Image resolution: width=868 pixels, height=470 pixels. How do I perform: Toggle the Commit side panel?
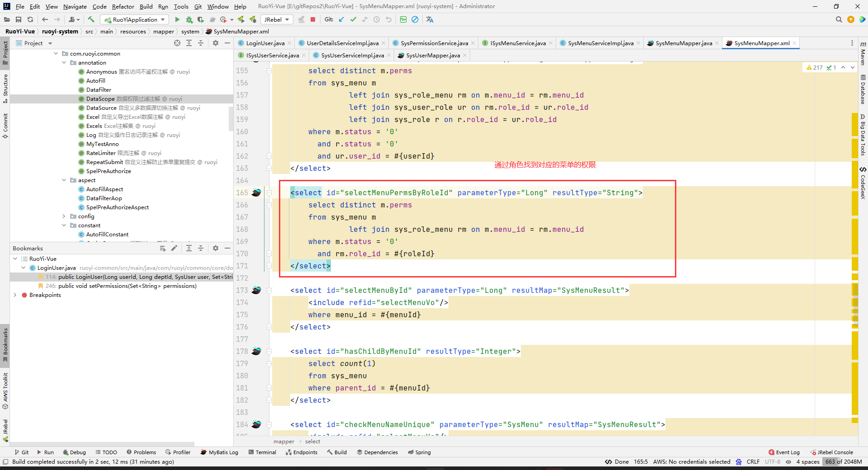[x=5, y=126]
